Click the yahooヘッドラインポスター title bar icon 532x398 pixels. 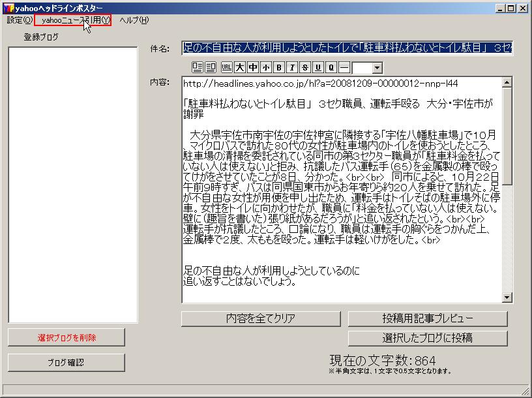point(8,8)
